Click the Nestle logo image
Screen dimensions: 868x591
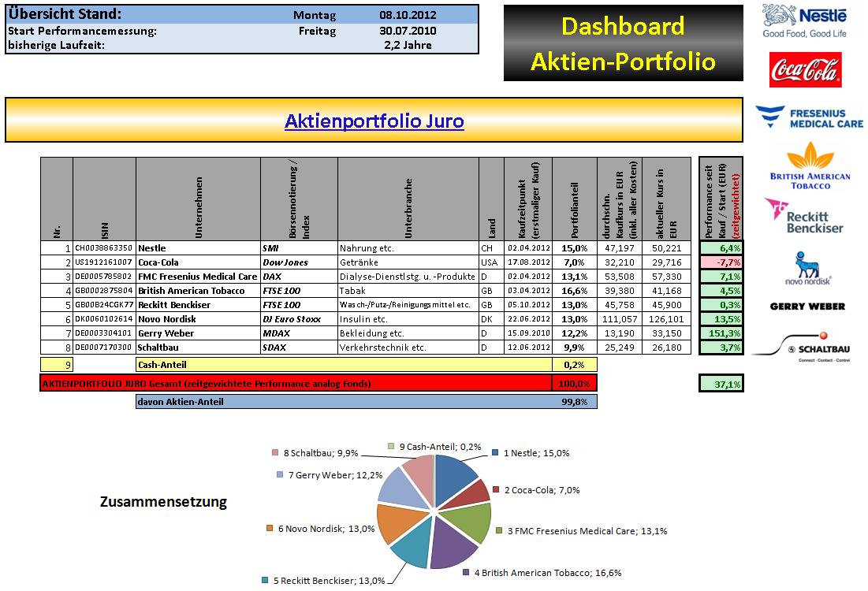(804, 21)
